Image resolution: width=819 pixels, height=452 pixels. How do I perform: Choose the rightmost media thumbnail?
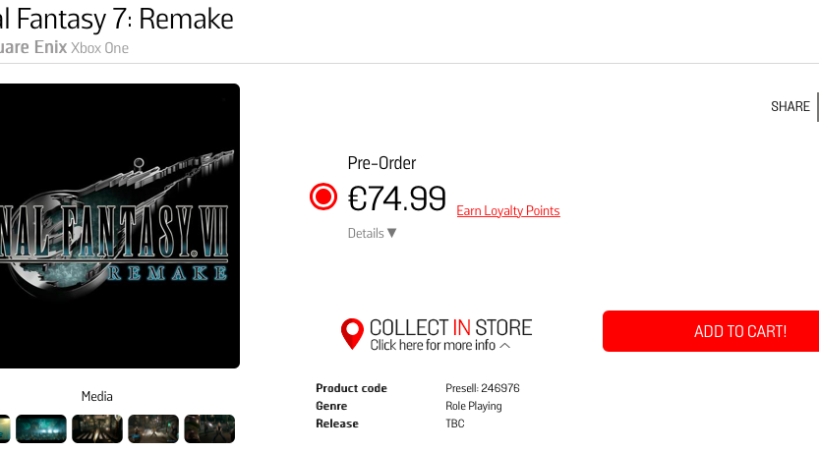coord(209,428)
